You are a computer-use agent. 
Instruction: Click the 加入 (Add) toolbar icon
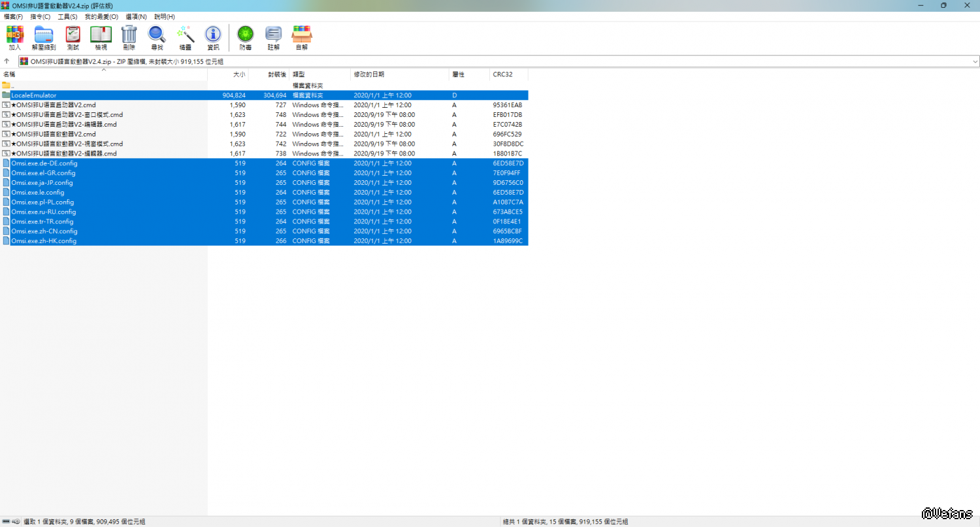pos(14,38)
